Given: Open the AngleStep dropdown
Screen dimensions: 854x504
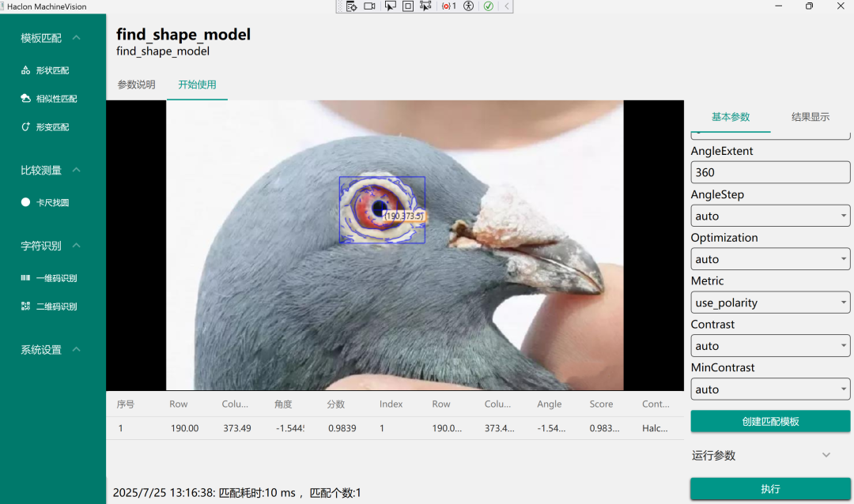Looking at the screenshot, I should 769,215.
